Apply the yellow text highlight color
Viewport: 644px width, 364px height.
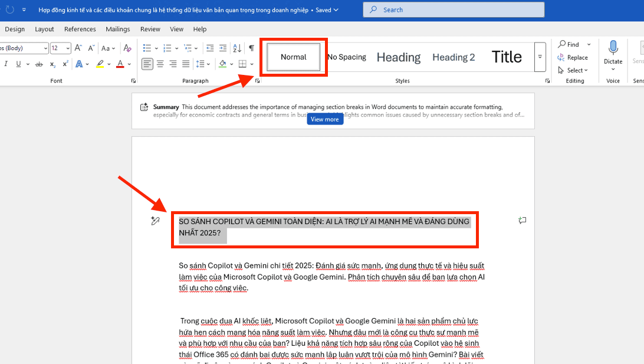click(100, 64)
